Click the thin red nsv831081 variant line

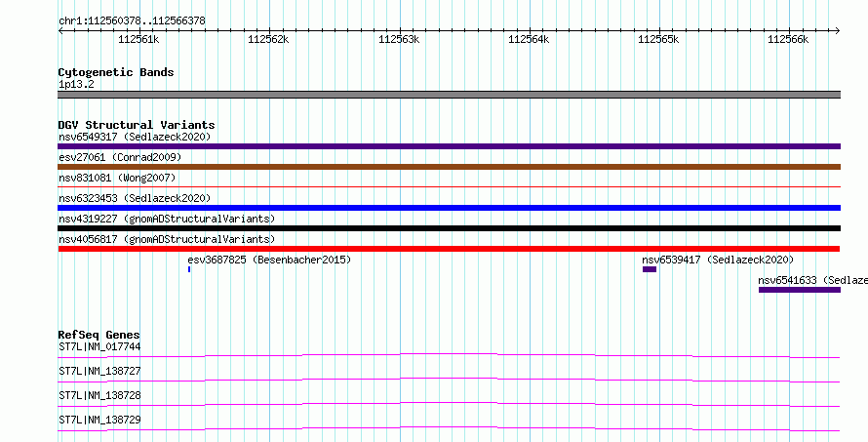(449, 187)
